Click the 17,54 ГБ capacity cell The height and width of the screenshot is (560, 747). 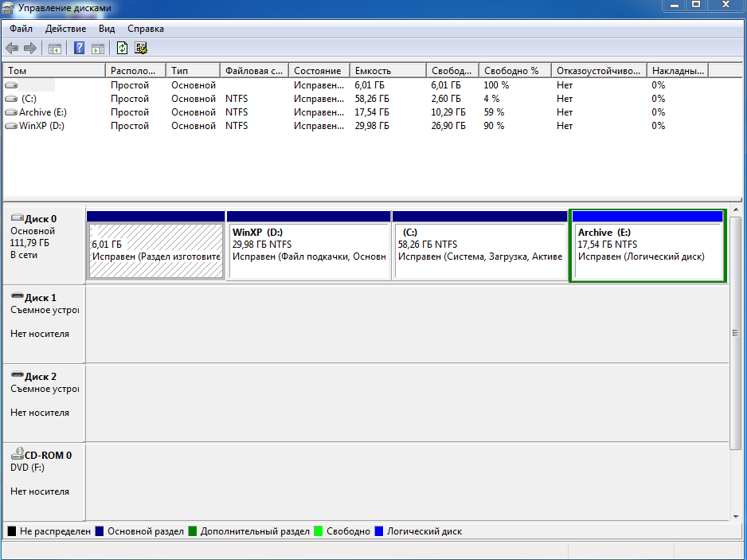pyautogui.click(x=372, y=112)
